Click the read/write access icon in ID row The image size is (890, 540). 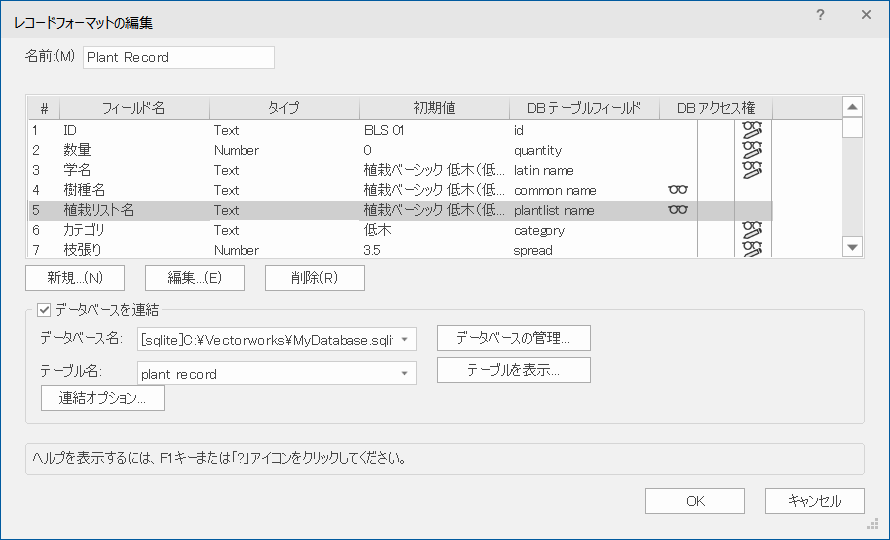tap(752, 130)
